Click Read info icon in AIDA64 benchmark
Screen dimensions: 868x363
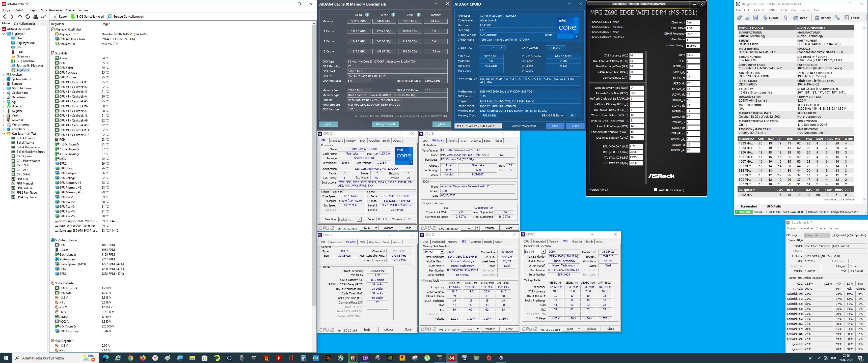(367, 15)
